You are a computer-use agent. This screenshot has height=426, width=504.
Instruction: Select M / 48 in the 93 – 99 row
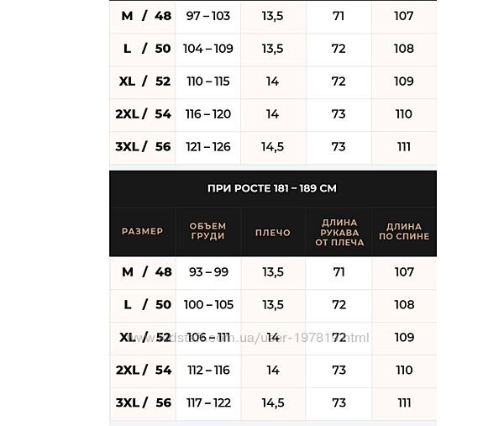[143, 272]
